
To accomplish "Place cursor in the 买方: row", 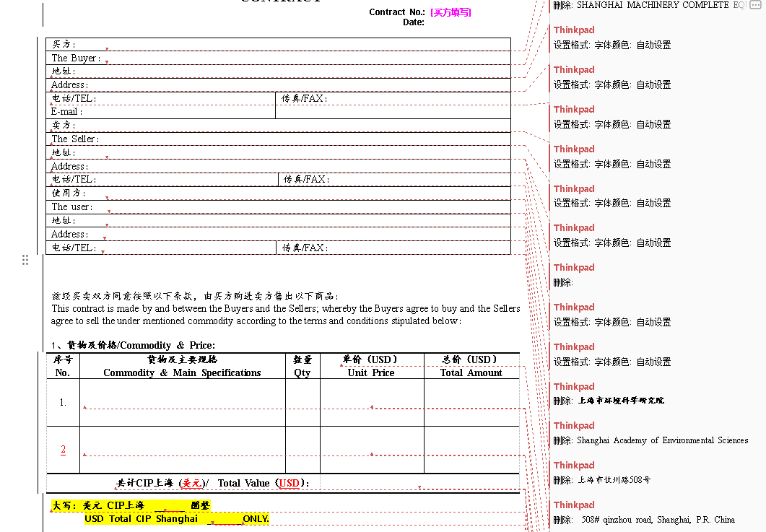I will pyautogui.click(x=279, y=45).
